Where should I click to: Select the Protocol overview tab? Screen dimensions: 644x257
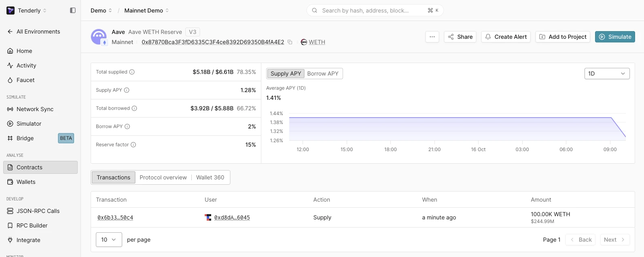tap(163, 177)
